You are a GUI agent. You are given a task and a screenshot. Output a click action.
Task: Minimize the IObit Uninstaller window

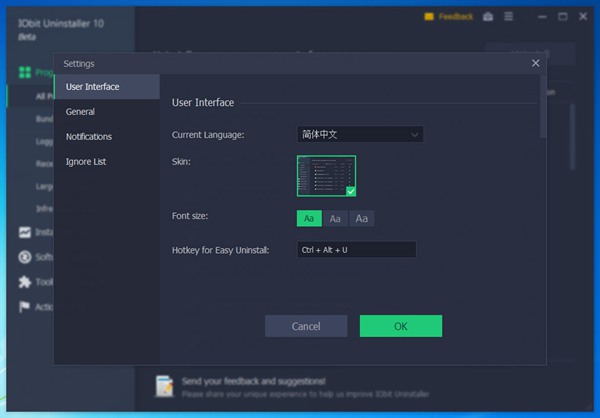pos(542,16)
